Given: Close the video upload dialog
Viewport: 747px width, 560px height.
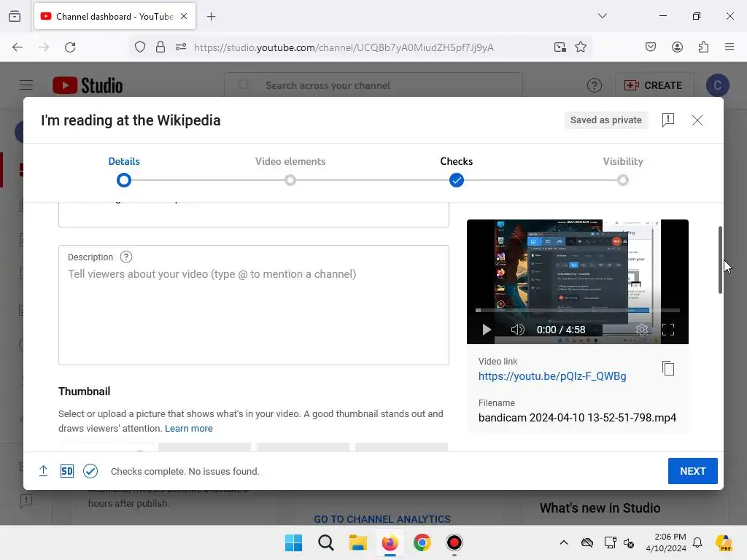Looking at the screenshot, I should coord(697,120).
